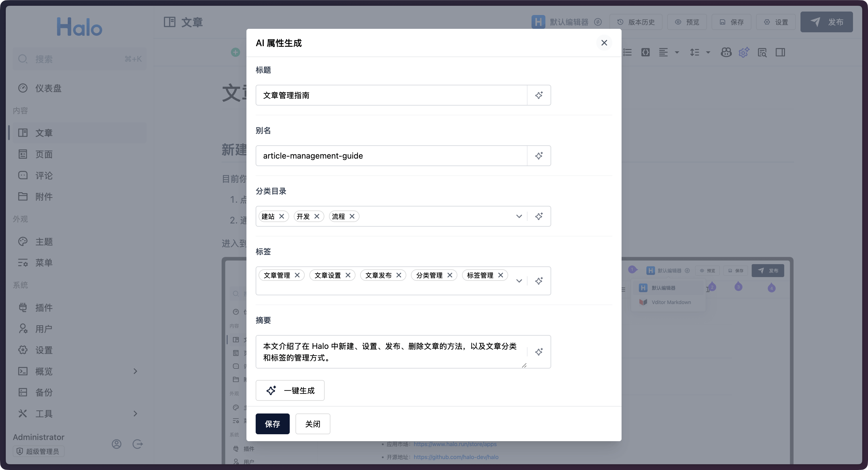Click the logout icon near Administrator

(x=137, y=444)
